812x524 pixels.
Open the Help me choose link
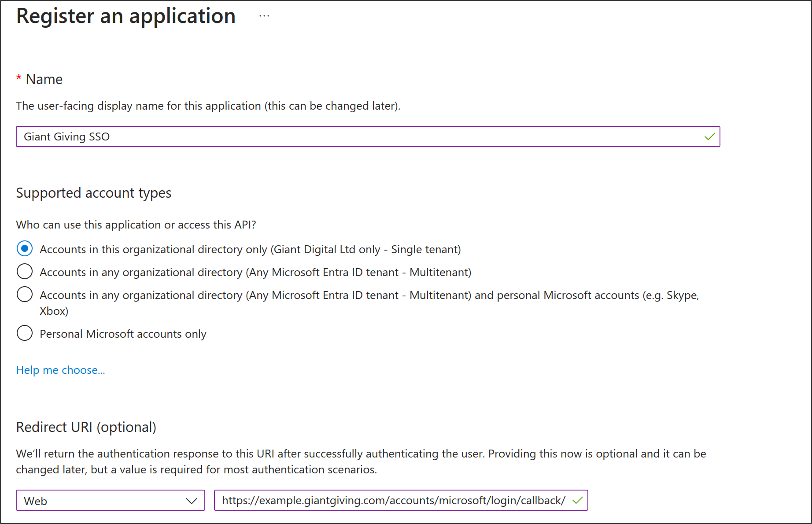60,370
